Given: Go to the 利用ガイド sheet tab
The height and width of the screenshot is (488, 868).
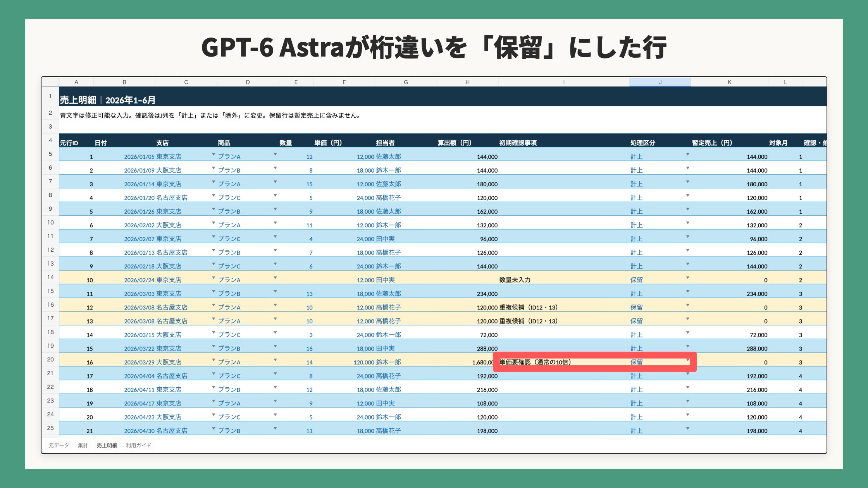Looking at the screenshot, I should [138, 445].
